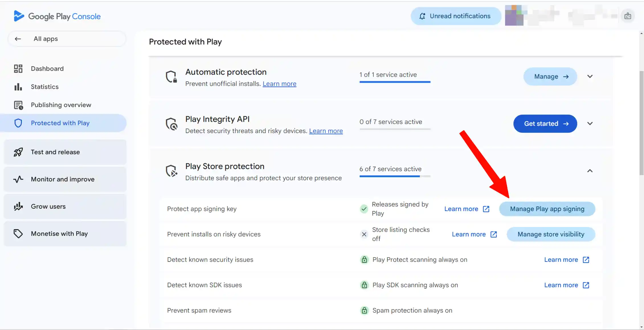Click the Publishing overview icon
This screenshot has height=330, width=644.
pyautogui.click(x=19, y=105)
